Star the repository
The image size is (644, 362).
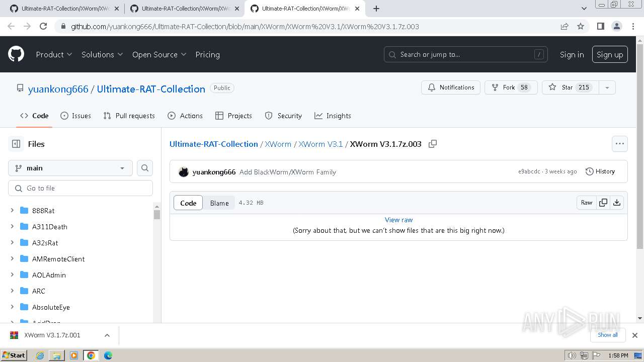coord(571,87)
